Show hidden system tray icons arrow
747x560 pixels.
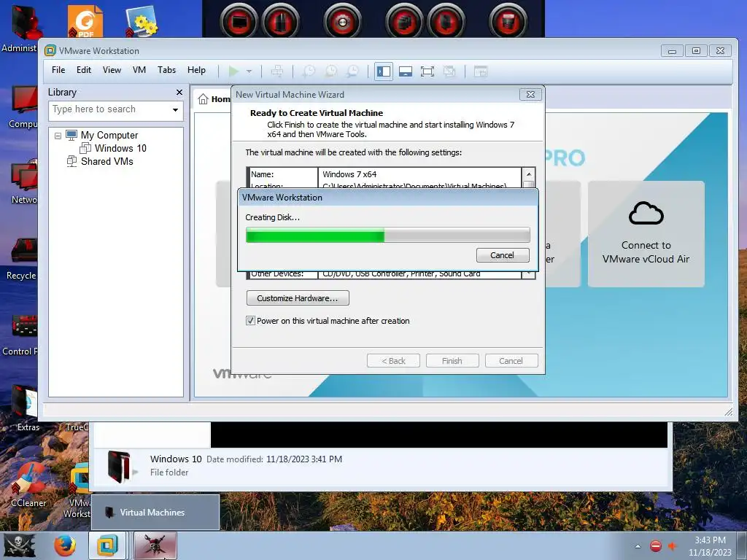[638, 546]
